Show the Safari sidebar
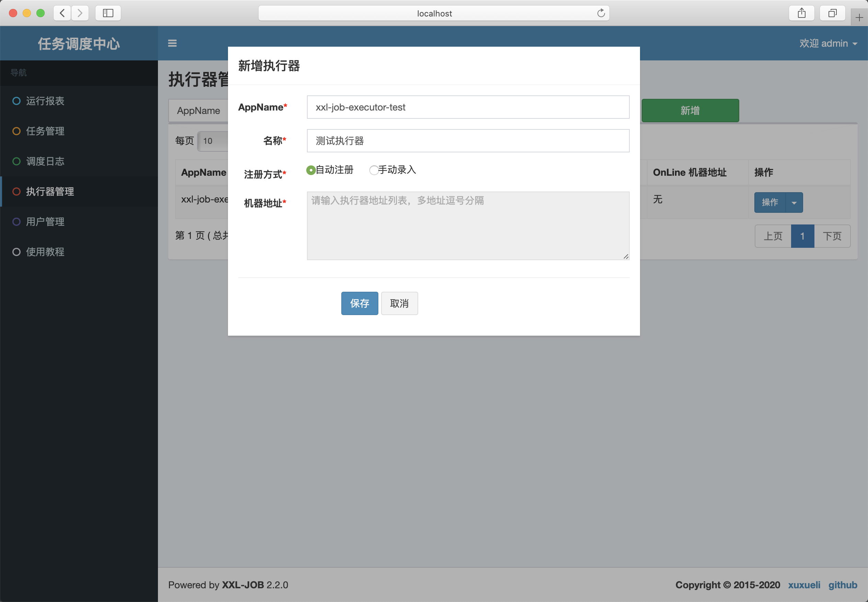This screenshot has width=868, height=602. [108, 13]
